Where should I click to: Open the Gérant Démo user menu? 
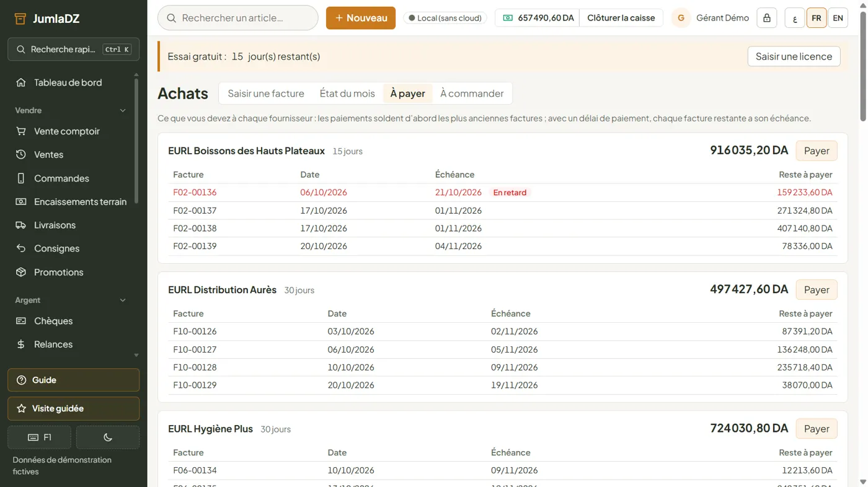tap(711, 18)
